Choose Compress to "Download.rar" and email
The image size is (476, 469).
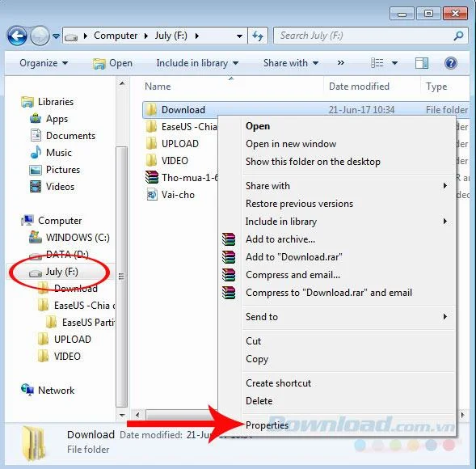tap(329, 293)
